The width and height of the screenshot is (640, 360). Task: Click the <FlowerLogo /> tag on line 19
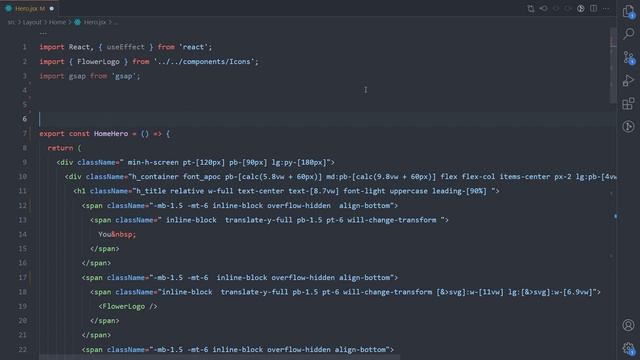pyautogui.click(x=128, y=306)
